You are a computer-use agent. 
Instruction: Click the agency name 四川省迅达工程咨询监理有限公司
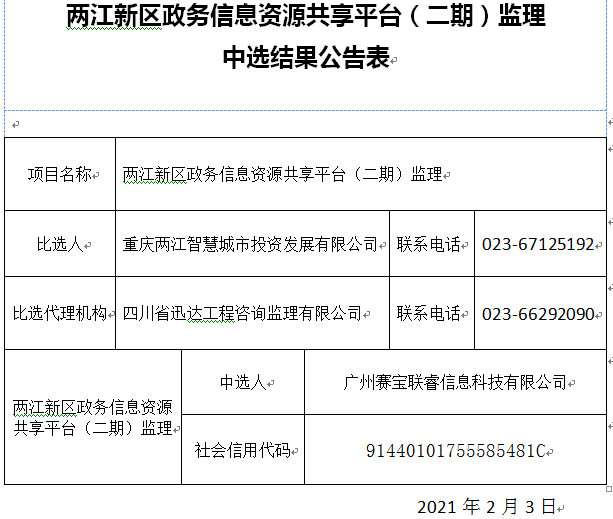tap(242, 313)
